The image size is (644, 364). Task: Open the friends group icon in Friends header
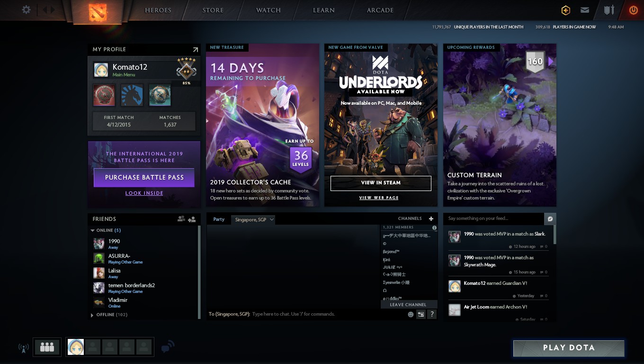181,219
